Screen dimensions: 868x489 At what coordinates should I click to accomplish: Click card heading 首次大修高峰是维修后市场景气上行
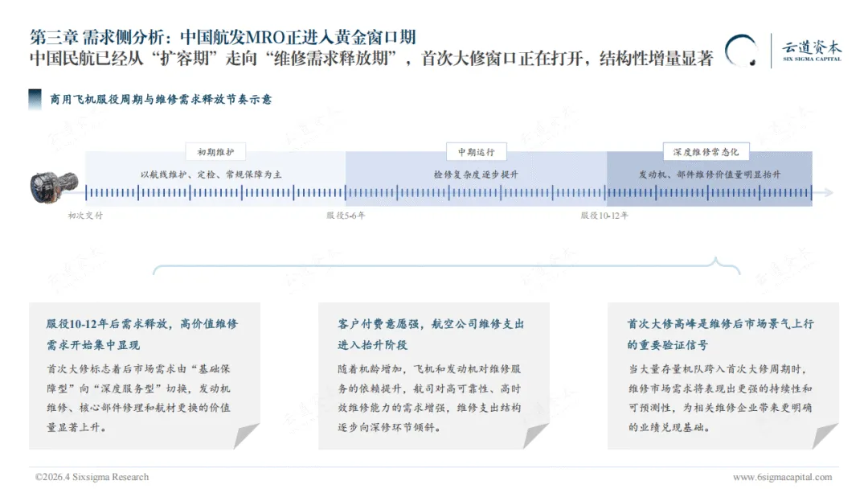pyautogui.click(x=720, y=334)
